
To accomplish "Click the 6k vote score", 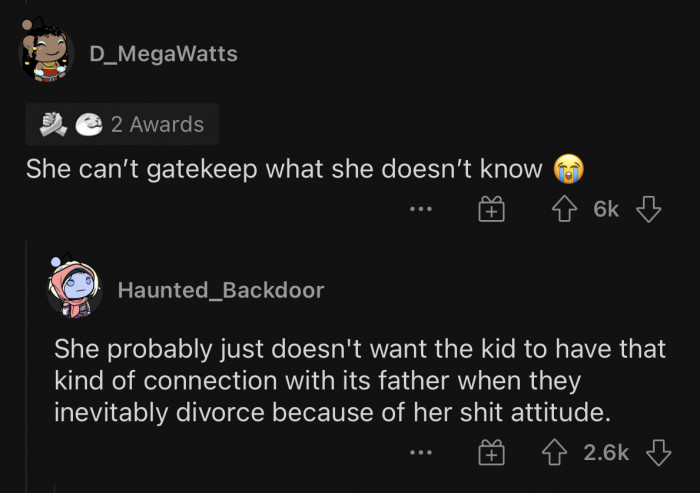I will tap(606, 209).
